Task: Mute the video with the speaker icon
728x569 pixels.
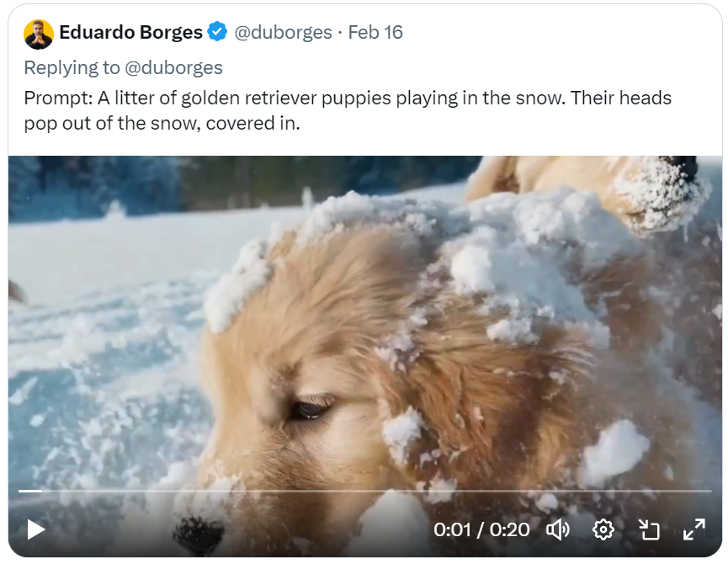Action: [558, 529]
